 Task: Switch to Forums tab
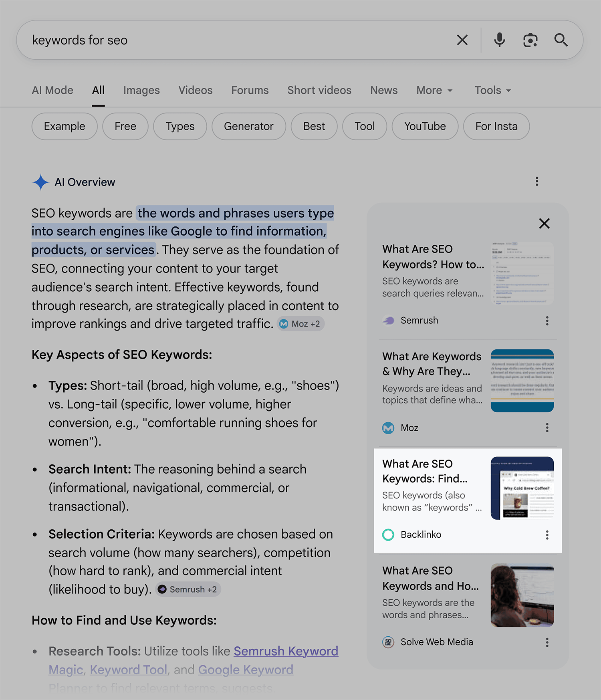point(250,91)
